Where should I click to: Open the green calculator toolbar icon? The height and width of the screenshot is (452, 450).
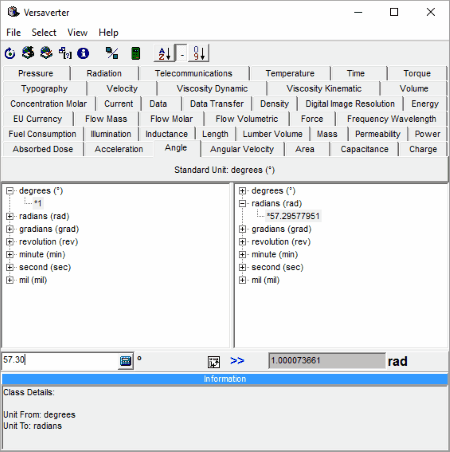point(135,53)
